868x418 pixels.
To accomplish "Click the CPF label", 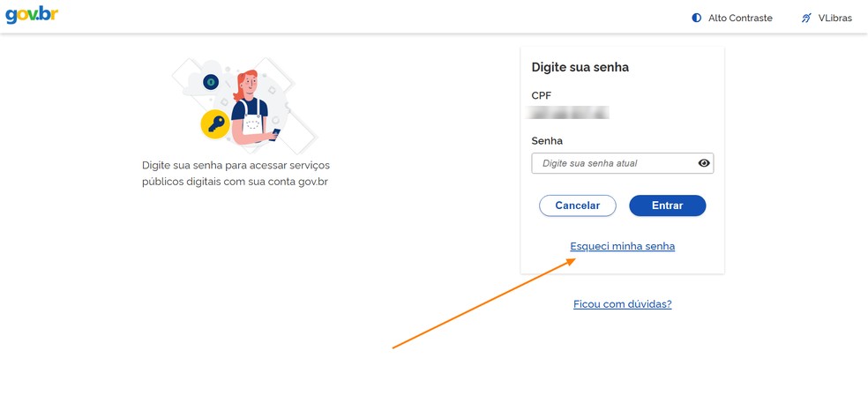I will tap(542, 95).
